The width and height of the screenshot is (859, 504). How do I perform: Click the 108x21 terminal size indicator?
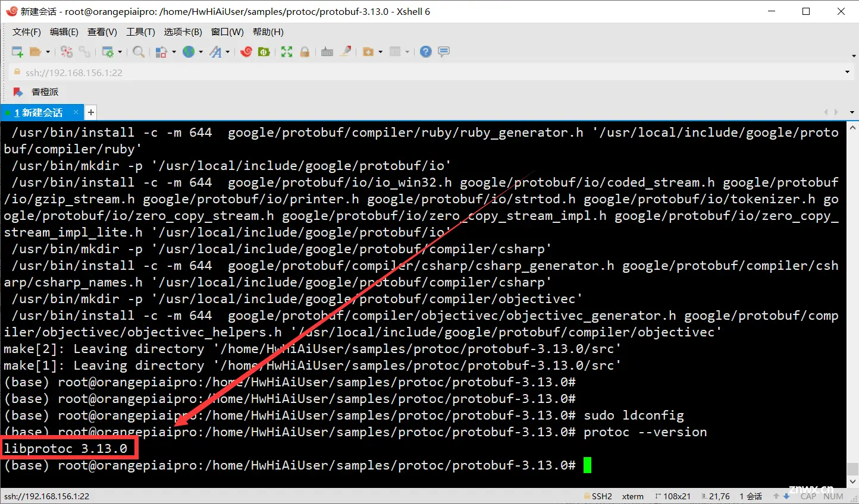[673, 496]
